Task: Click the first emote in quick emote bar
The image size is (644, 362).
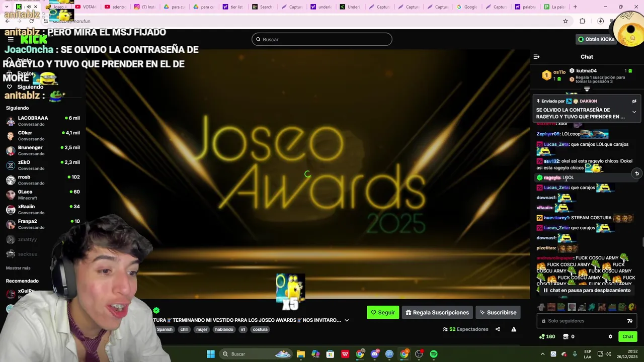Action: [541, 307]
